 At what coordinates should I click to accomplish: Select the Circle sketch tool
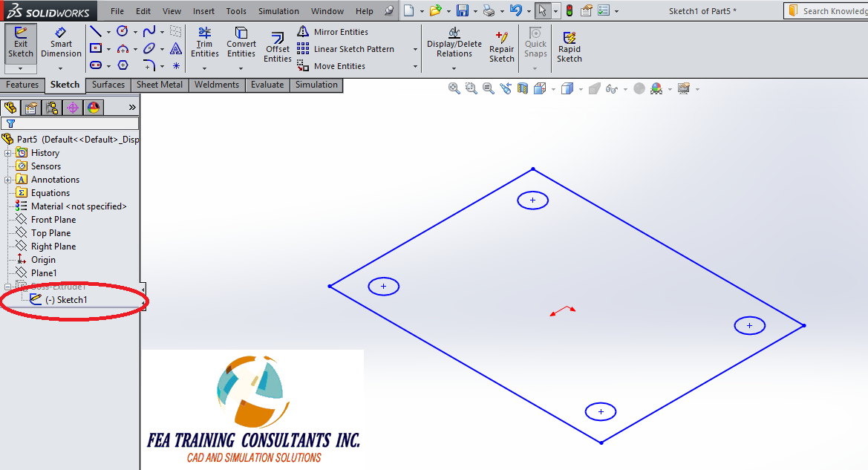(x=123, y=31)
